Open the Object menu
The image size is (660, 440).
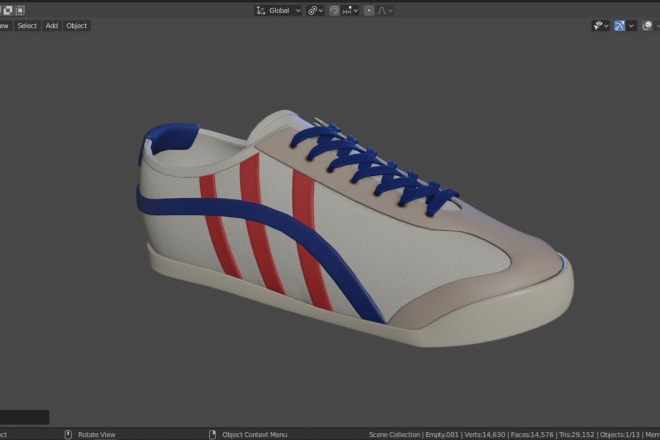click(77, 26)
